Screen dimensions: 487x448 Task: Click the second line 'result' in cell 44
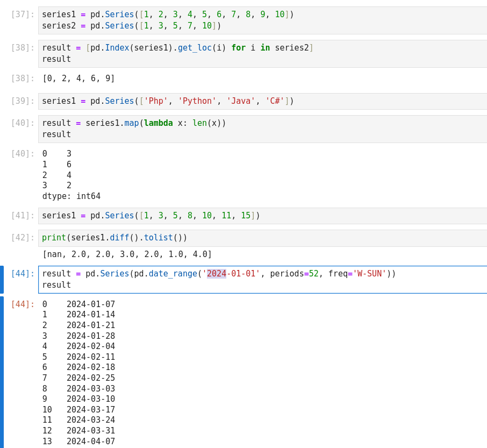(x=56, y=285)
